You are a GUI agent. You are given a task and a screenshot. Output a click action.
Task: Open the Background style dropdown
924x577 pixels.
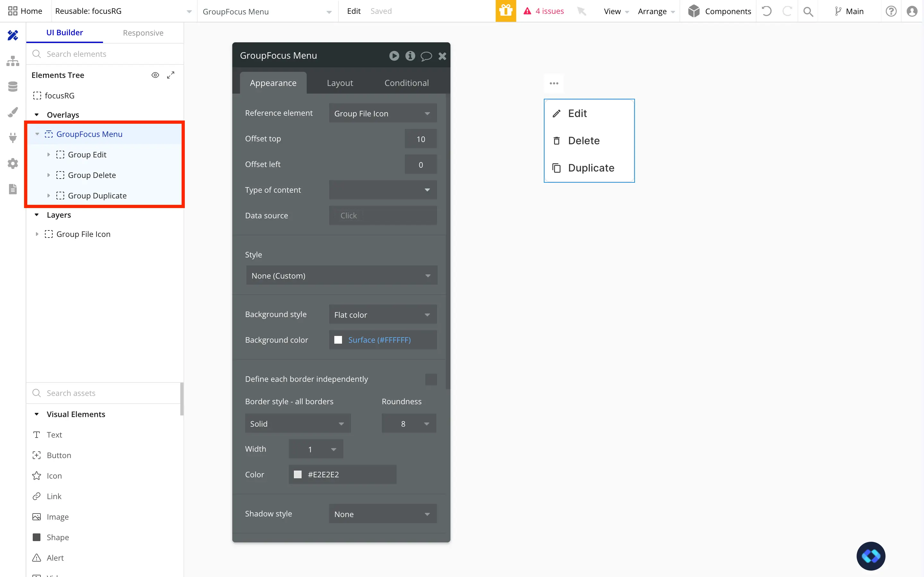(x=382, y=314)
